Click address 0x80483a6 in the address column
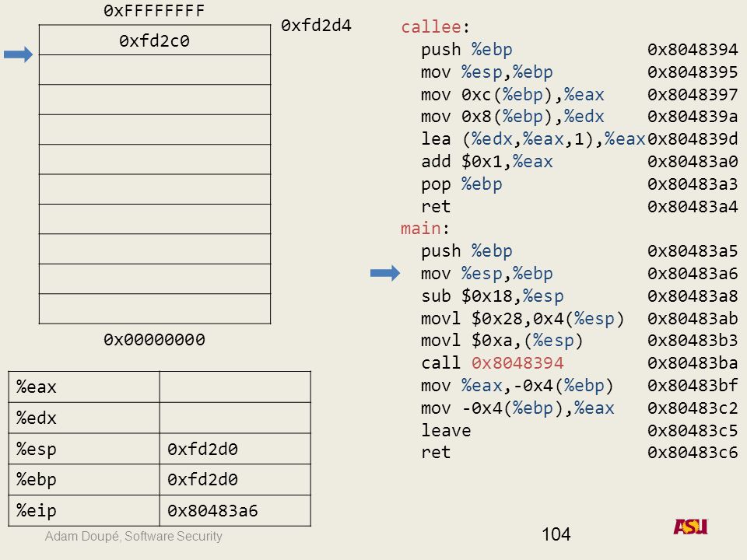The height and width of the screenshot is (560, 747). (693, 274)
